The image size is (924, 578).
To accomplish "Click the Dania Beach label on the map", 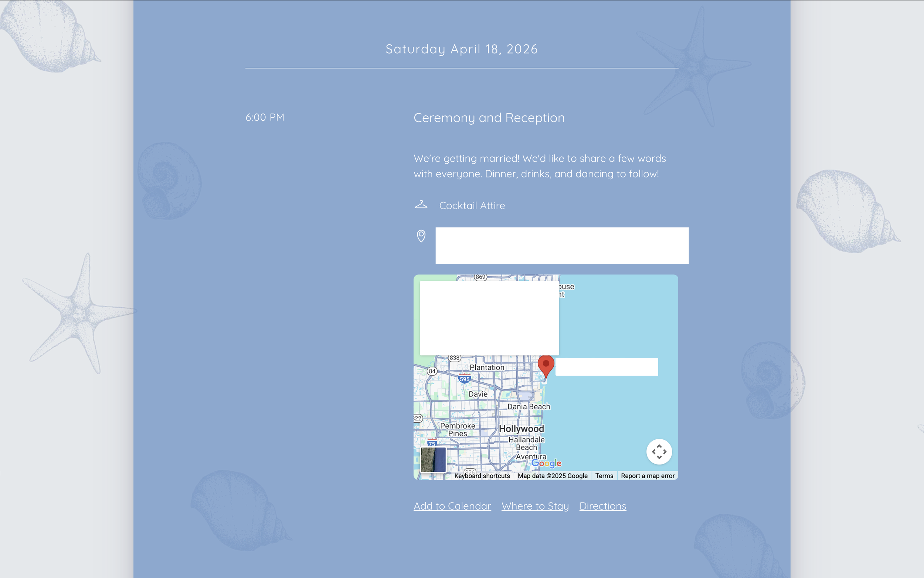I will pyautogui.click(x=529, y=406).
